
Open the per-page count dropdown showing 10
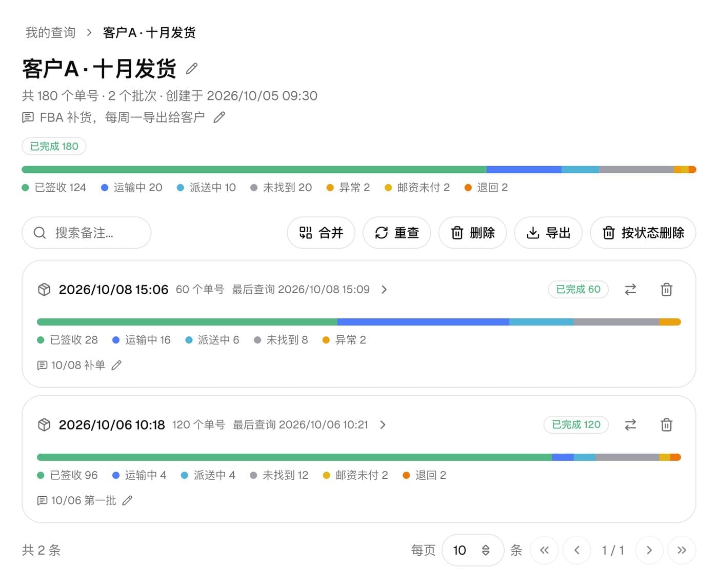[x=472, y=550]
